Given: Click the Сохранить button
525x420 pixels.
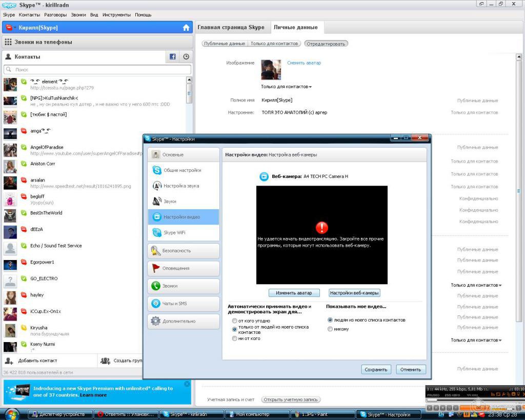Looking at the screenshot, I should [x=376, y=369].
